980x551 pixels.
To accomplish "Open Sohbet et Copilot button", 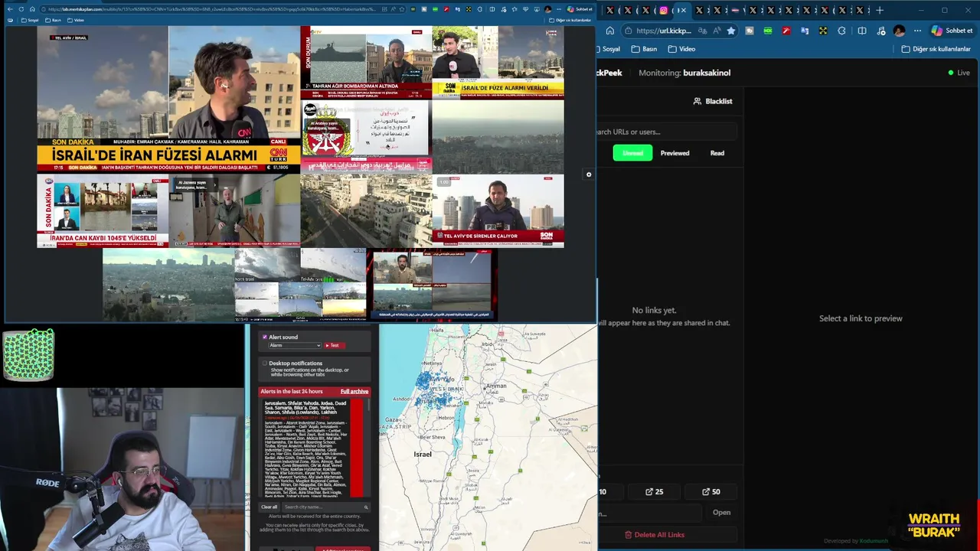I will 952,31.
